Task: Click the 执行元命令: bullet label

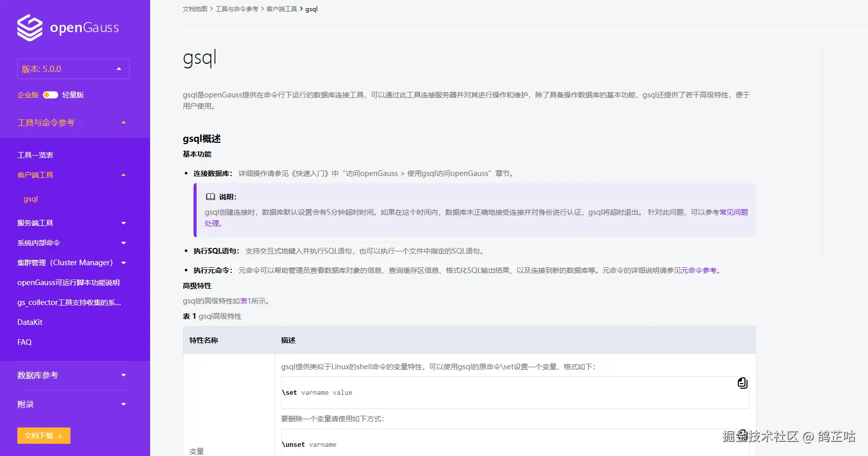Action: pos(213,270)
